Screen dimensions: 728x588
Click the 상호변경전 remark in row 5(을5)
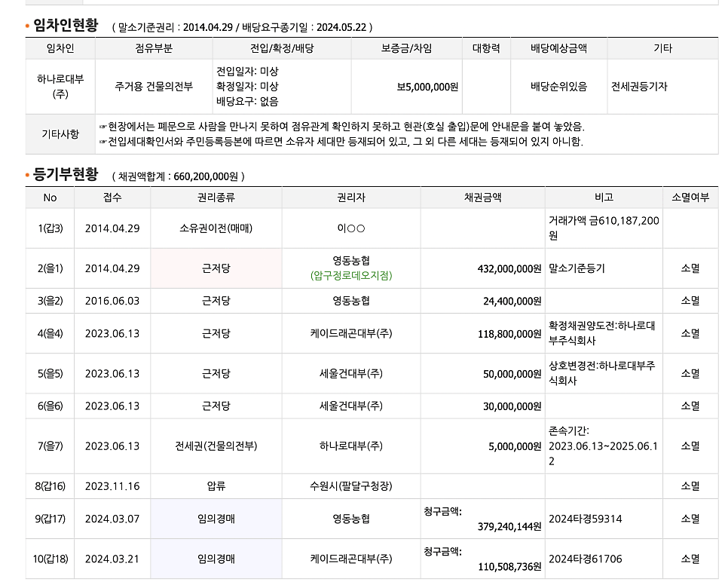point(601,373)
